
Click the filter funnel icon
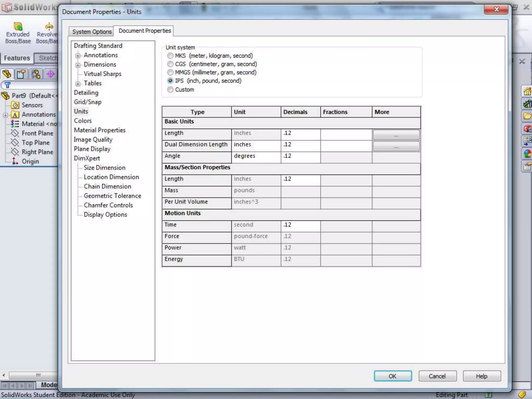7,85
